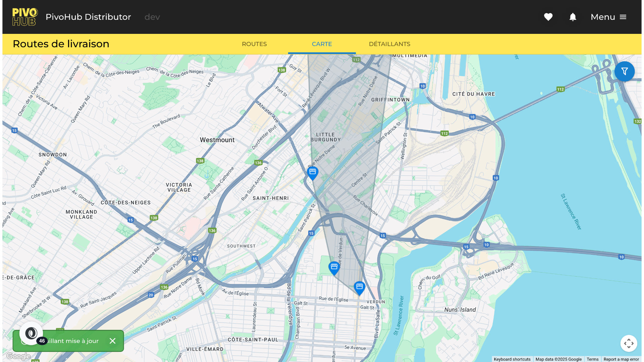Switch to the ROUTES tab
This screenshot has height=362, width=644.
[254, 44]
